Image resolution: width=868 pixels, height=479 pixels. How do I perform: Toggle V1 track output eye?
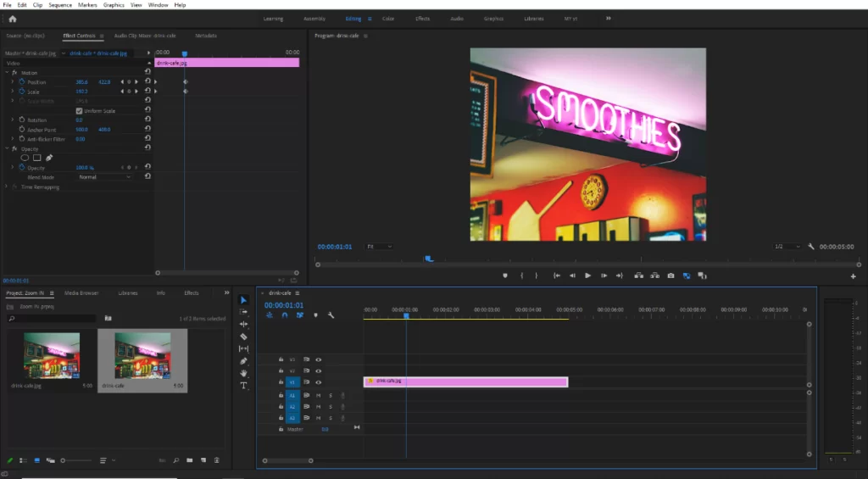click(319, 382)
